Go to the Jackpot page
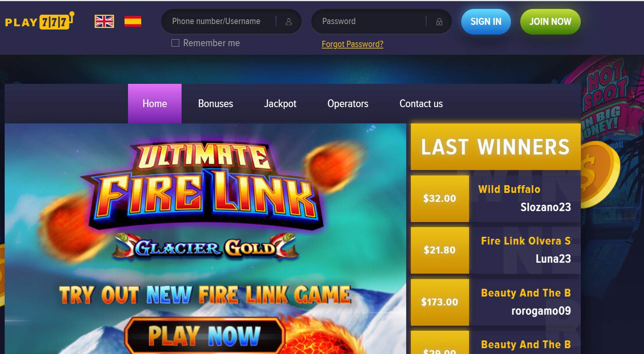644x354 pixels. [x=280, y=104]
